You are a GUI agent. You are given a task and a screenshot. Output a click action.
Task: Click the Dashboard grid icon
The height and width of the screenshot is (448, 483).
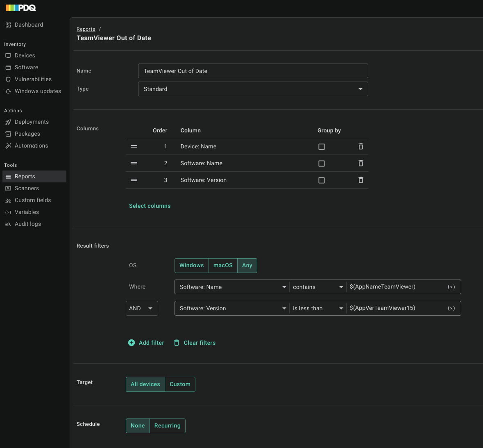(8, 25)
